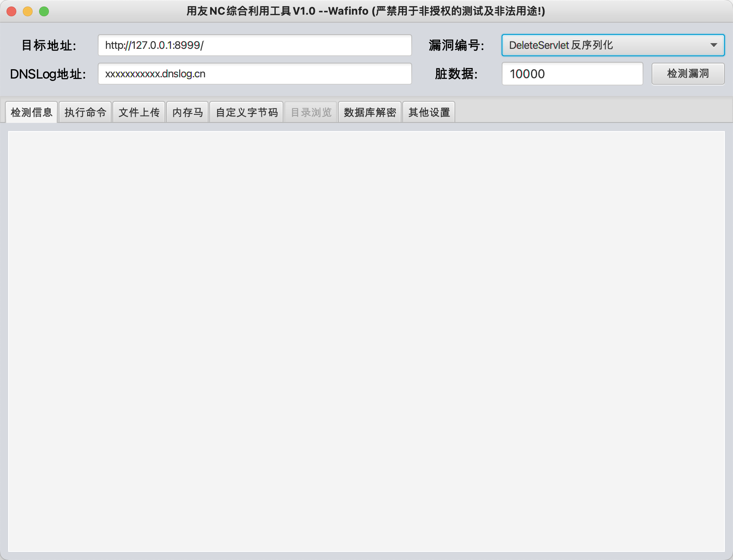733x560 pixels.
Task: Close the window with red button
Action: pyautogui.click(x=11, y=11)
